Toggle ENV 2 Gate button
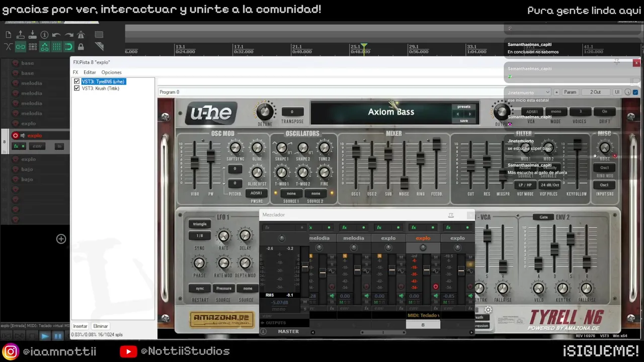This screenshot has width=644, height=362. (x=543, y=217)
